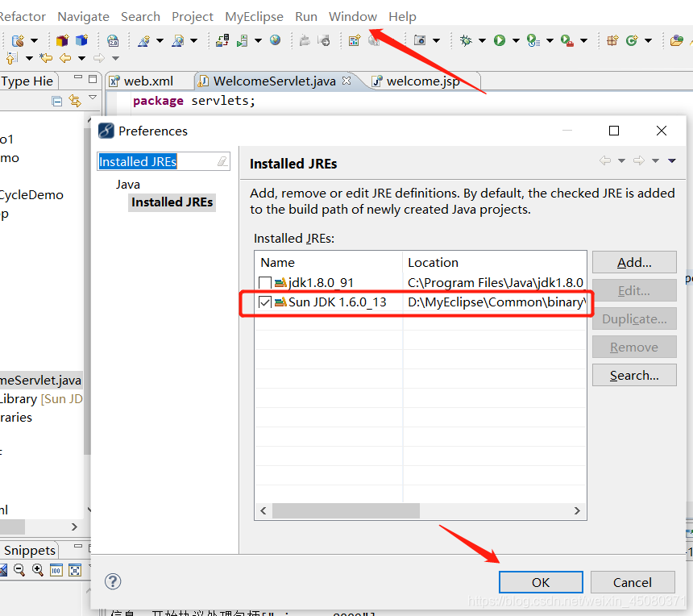The width and height of the screenshot is (693, 616).
Task: Open the camera icon dropdown arrow
Action: 436,40
